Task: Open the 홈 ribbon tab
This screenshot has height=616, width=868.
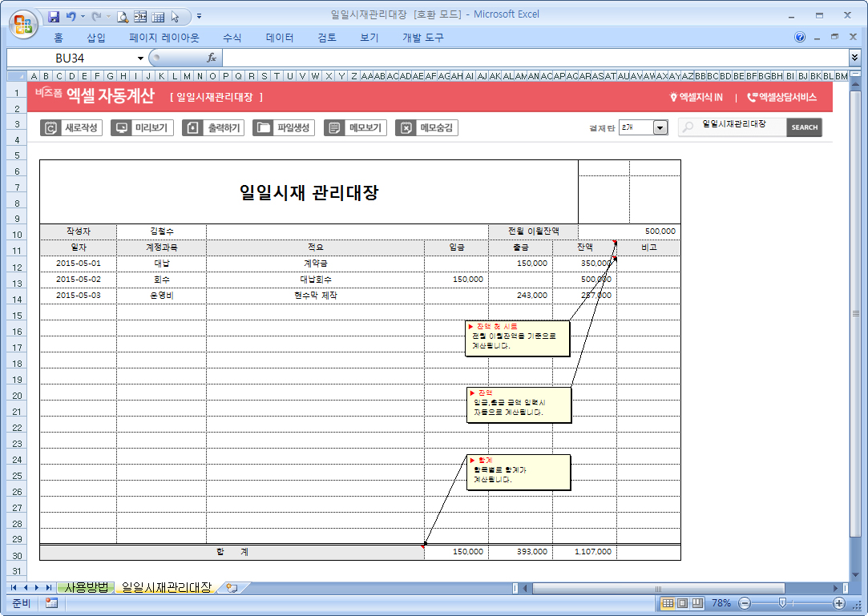Action: [59, 38]
